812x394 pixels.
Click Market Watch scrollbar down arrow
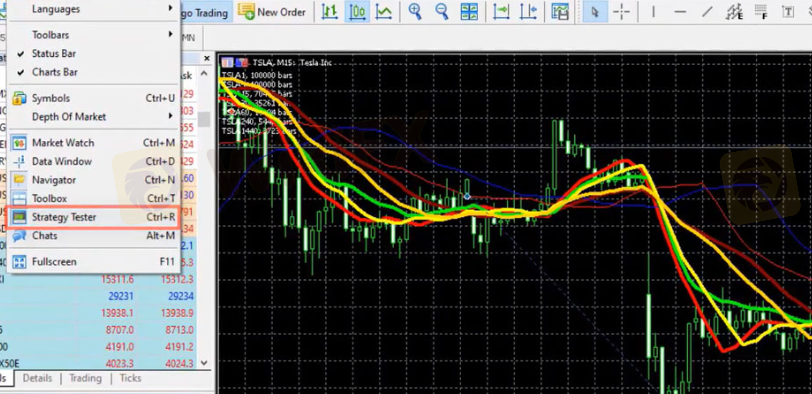point(204,363)
